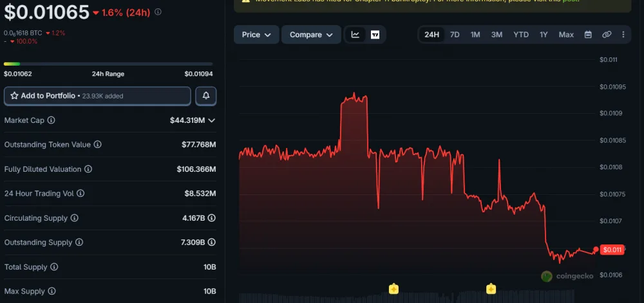Click the 24 Hour Trading Vol info icon

click(x=80, y=193)
